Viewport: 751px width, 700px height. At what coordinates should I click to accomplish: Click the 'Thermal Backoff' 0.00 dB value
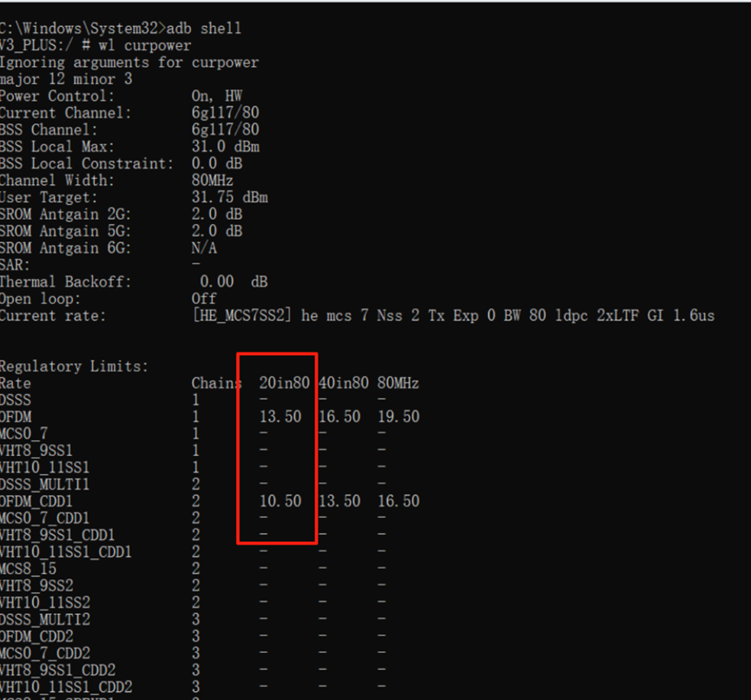(x=233, y=282)
